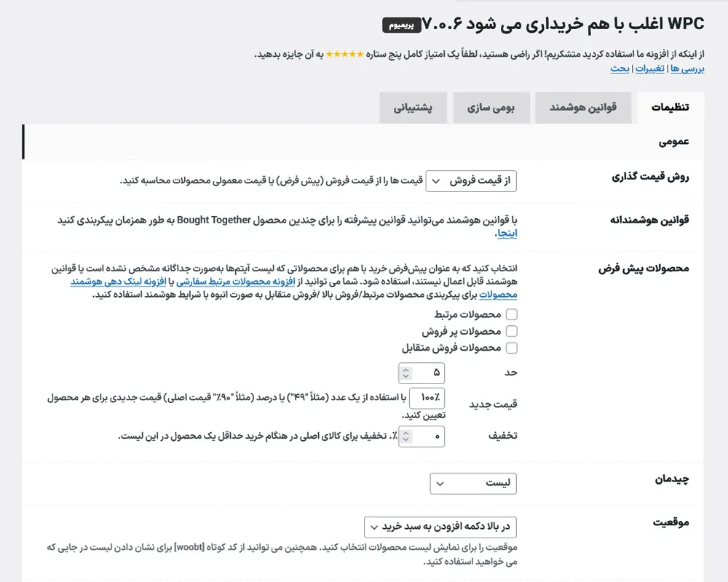Open the چیدمان layout dropdown لیست
728x582 pixels.
tap(473, 484)
